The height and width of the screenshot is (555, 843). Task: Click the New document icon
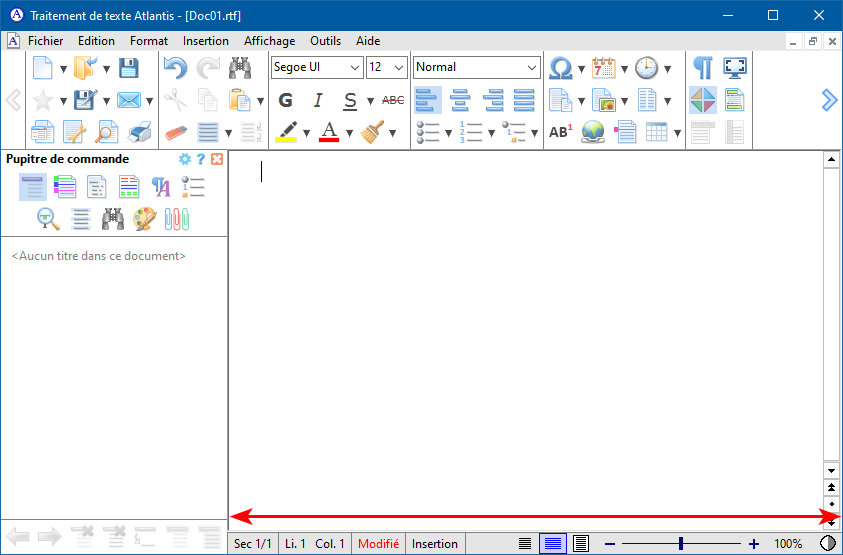pos(42,68)
